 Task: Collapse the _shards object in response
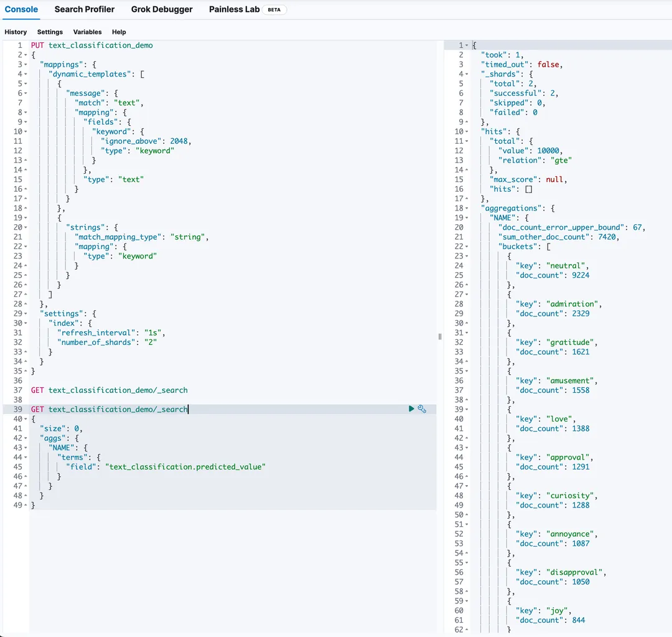(x=467, y=74)
